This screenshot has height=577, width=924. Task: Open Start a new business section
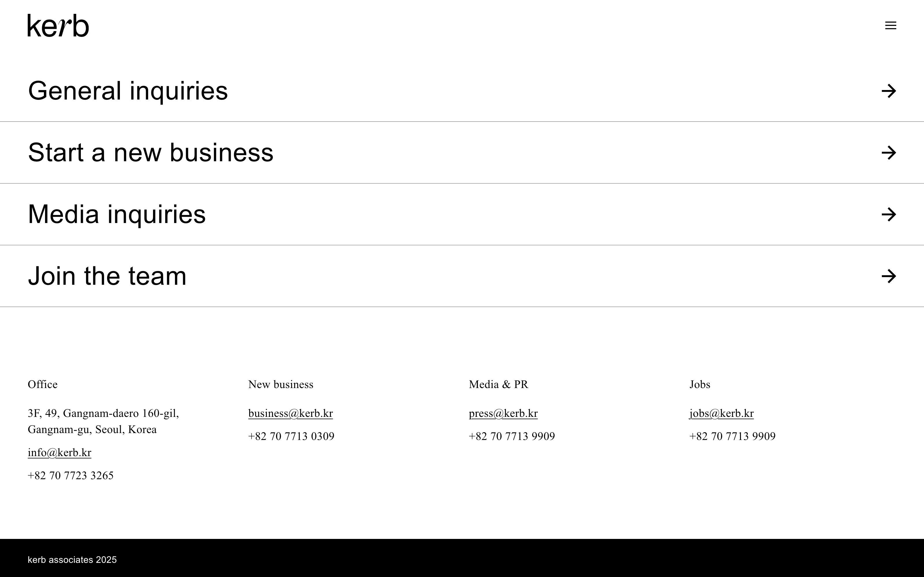tap(151, 153)
